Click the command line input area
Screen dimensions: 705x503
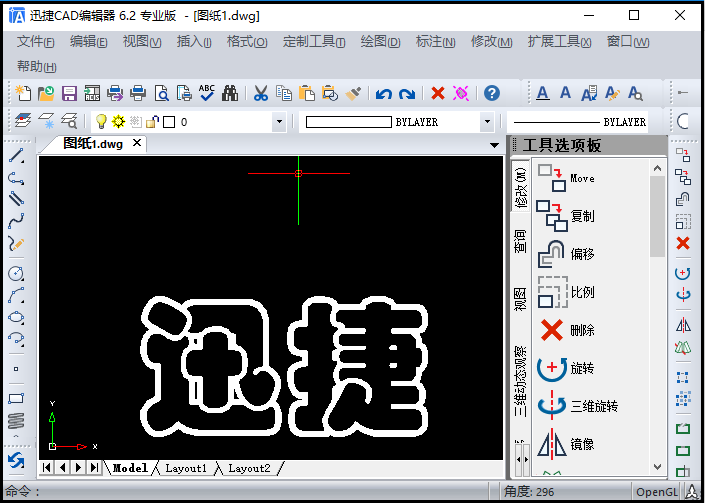(245, 492)
